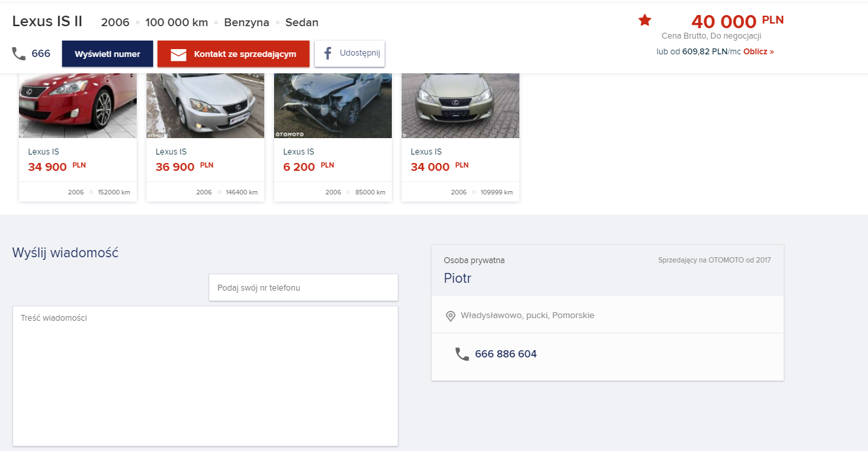868x451 pixels.
Task: Click the 152000 km mileage text
Action: [x=114, y=192]
